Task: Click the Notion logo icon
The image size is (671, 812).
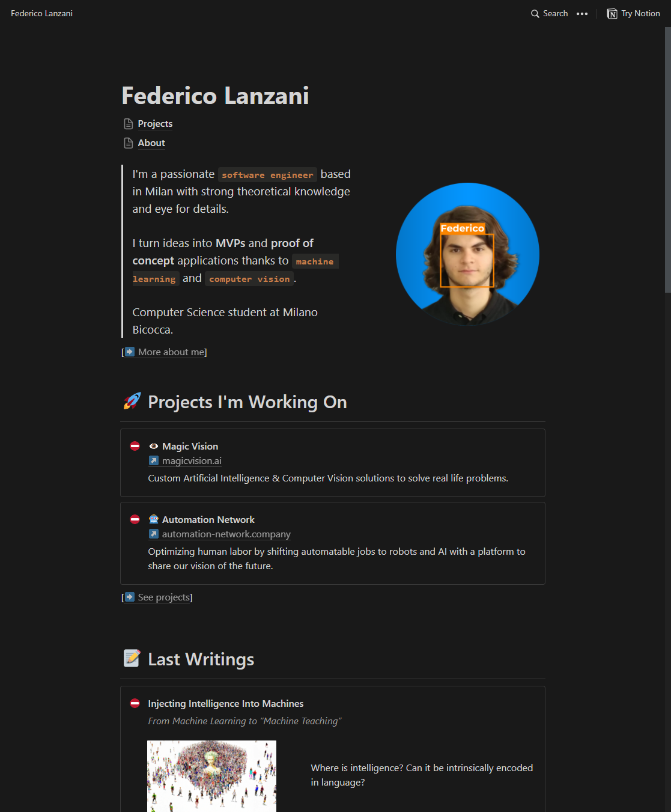Action: [612, 14]
